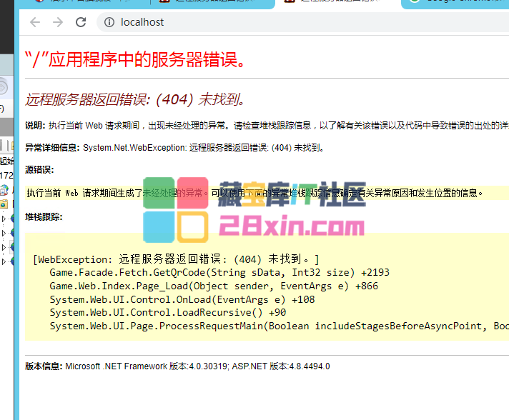Select the server node icon in IIS tree
This screenshot has height=420, width=509.
[x=4, y=190]
